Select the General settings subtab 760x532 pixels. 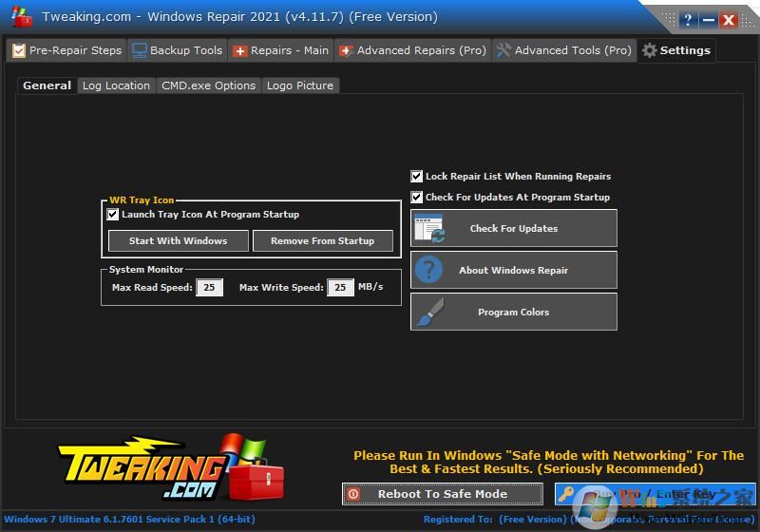tap(47, 85)
